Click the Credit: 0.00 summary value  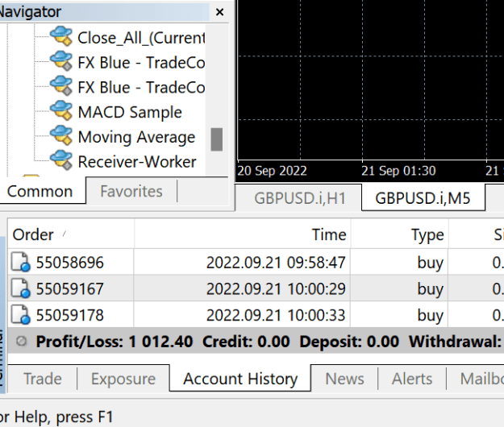pyautogui.click(x=246, y=342)
